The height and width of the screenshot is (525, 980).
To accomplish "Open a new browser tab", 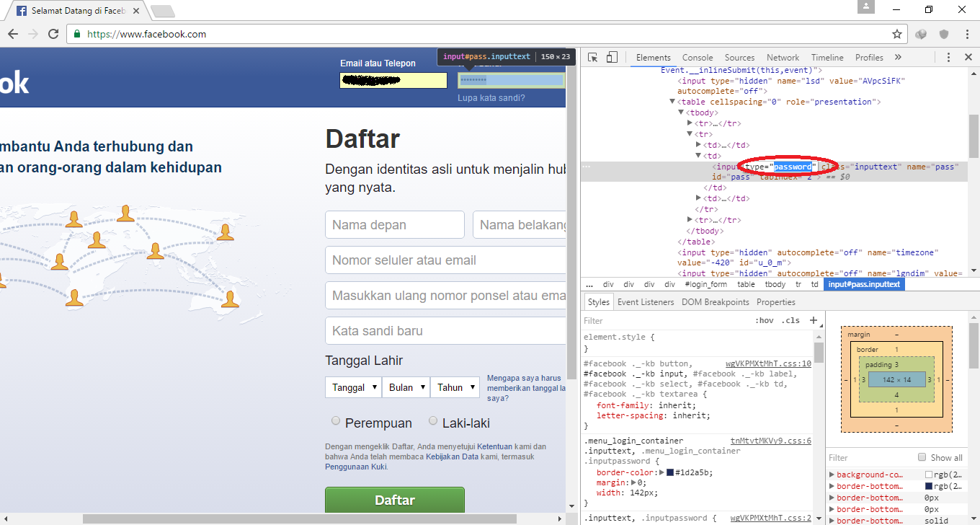I will pyautogui.click(x=164, y=11).
